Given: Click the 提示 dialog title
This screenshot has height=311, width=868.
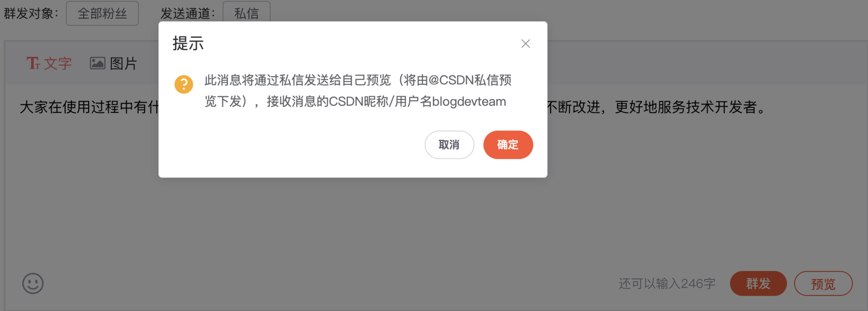Looking at the screenshot, I should coord(188,43).
